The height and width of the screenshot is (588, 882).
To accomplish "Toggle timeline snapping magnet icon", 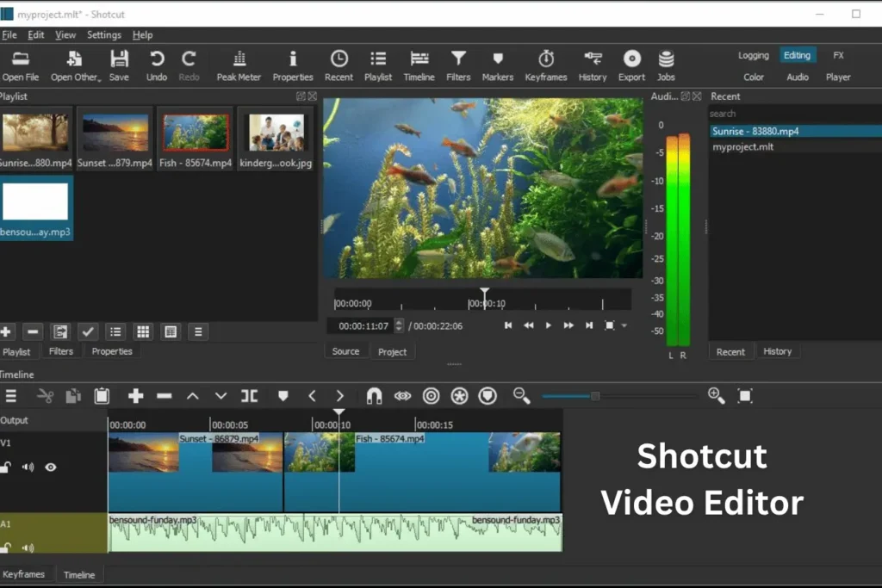I will tap(374, 396).
